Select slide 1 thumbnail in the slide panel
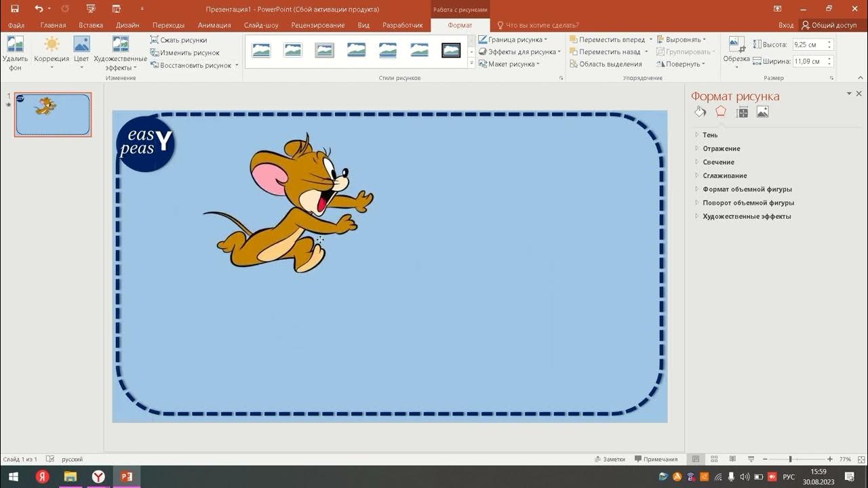This screenshot has width=868, height=488. click(53, 115)
